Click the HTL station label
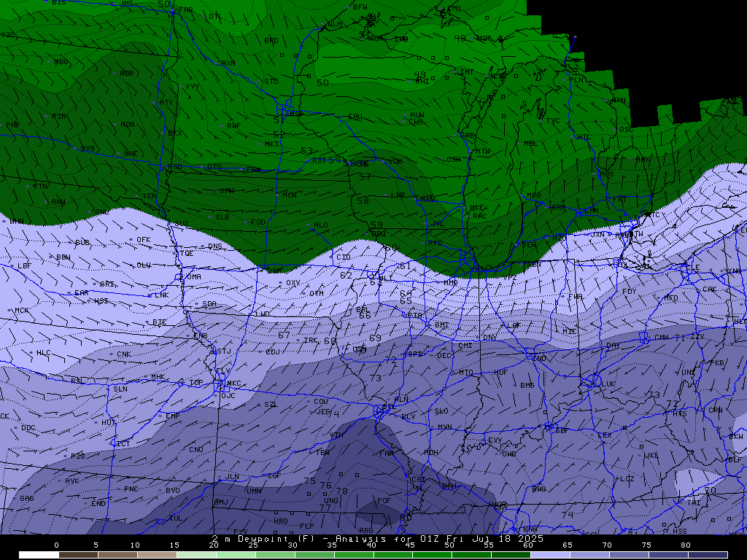 (x=584, y=137)
